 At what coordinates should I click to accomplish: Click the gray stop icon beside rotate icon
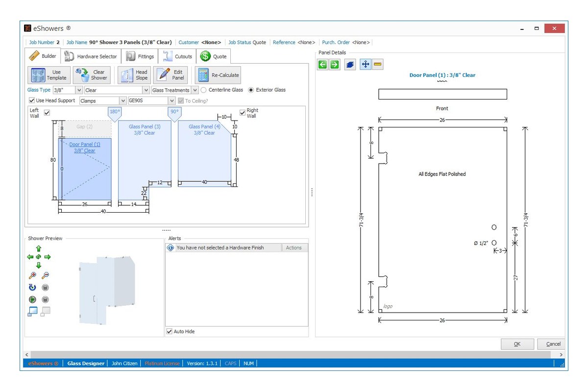(45, 288)
